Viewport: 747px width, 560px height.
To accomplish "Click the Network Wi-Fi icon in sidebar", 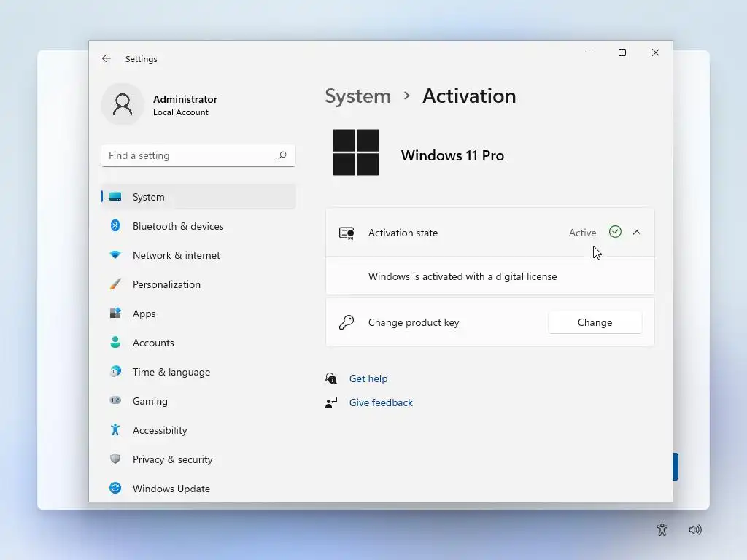I will [x=115, y=255].
